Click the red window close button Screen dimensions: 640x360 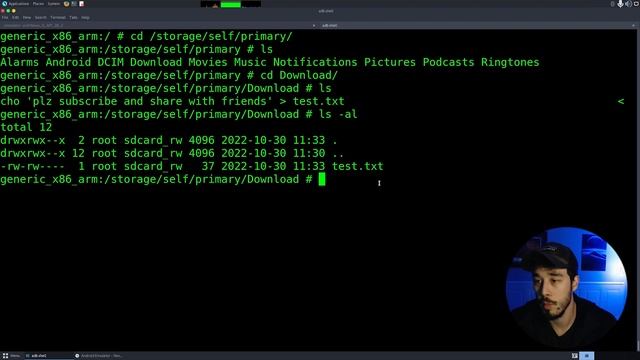coord(3,11)
